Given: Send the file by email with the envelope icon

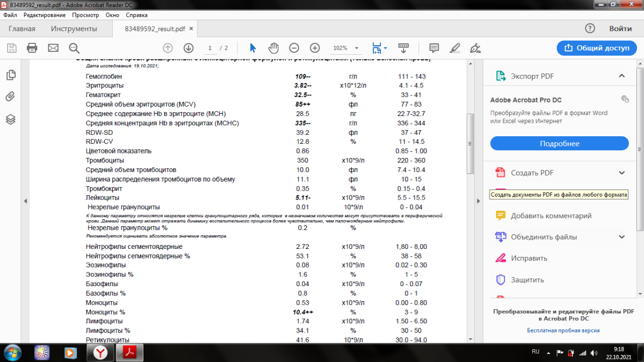Looking at the screenshot, I should [53, 48].
